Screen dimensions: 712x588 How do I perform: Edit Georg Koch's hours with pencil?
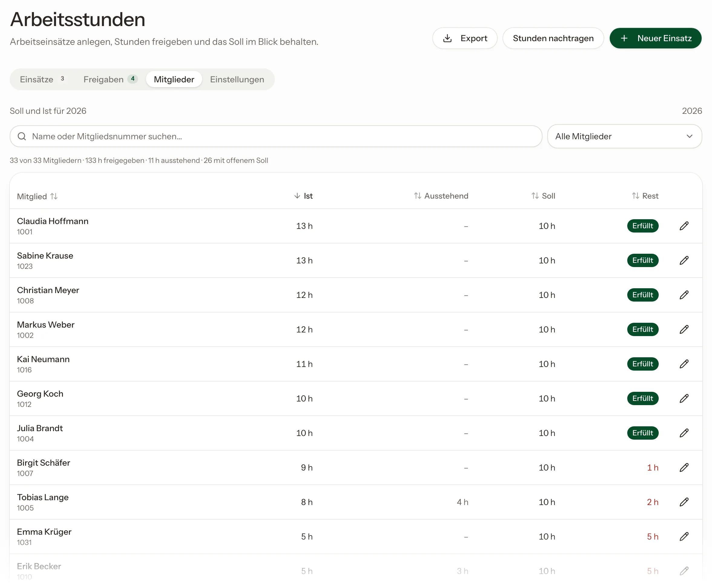pyautogui.click(x=684, y=399)
